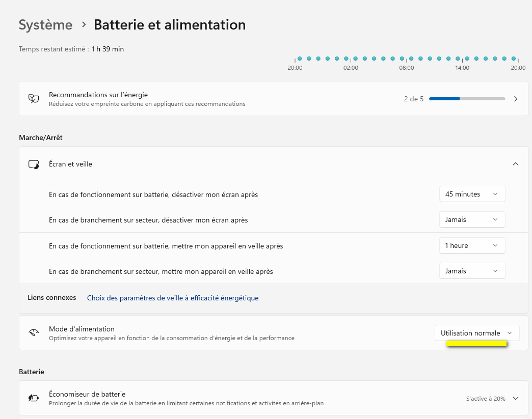The width and height of the screenshot is (532, 419).
Task: Click the 20:00 start battery chart dot
Action: (300, 59)
